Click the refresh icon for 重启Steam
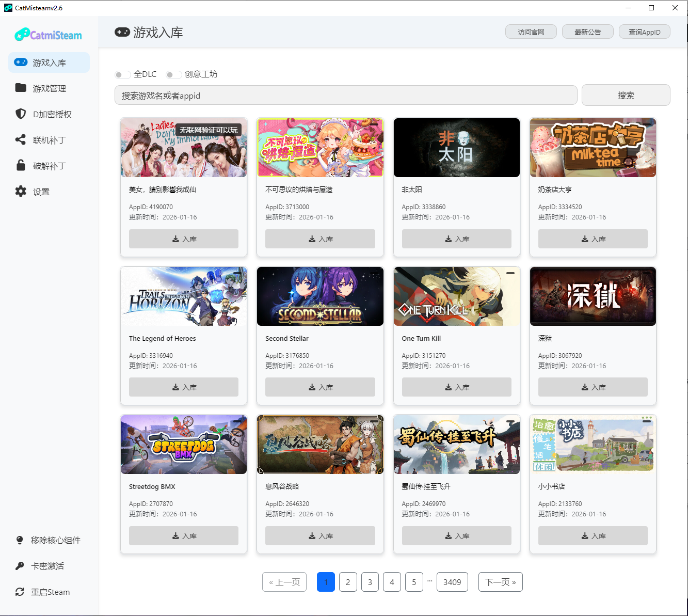 click(x=20, y=592)
